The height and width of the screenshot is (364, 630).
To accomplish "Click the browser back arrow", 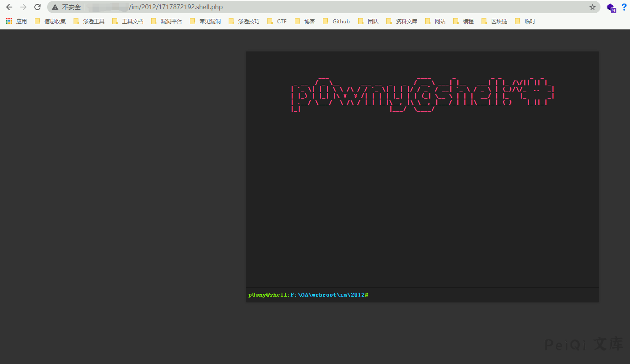I will (x=9, y=7).
